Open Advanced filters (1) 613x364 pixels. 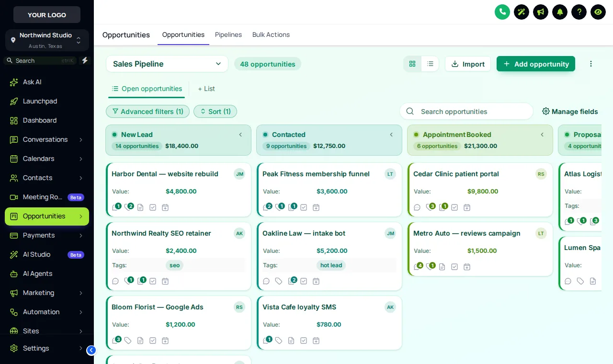tap(148, 112)
